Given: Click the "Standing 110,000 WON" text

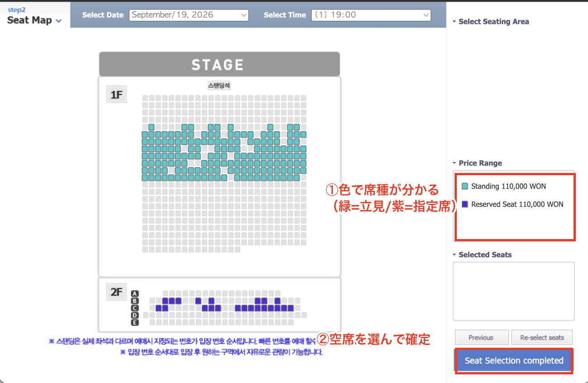Looking at the screenshot, I should point(508,186).
